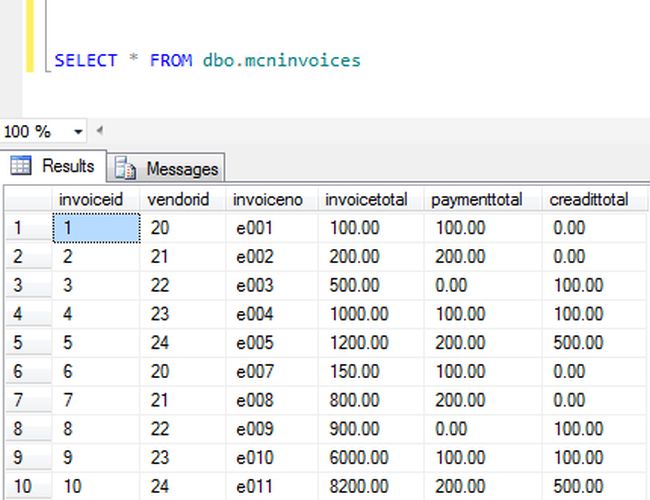The image size is (650, 500).
Task: Click the cell containing e003
Action: (254, 285)
